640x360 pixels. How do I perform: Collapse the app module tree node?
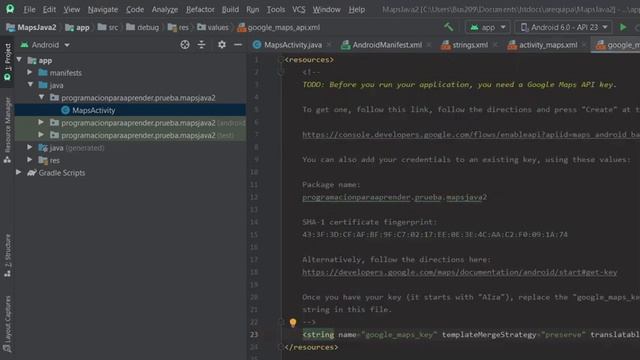19,60
